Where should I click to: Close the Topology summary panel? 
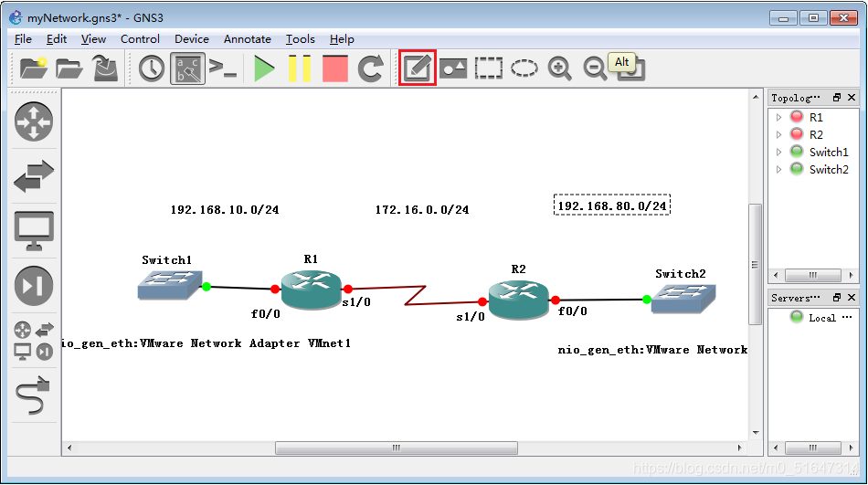click(x=852, y=98)
